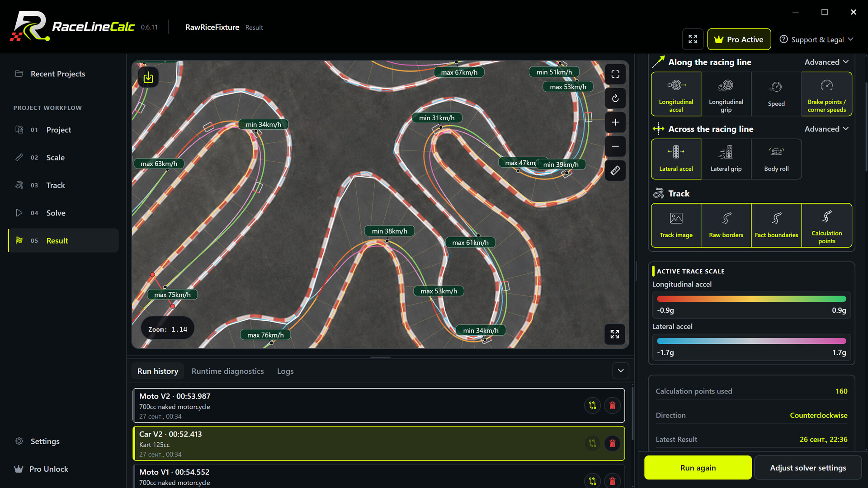
Task: Toggle the Longitudinal accel trace
Action: coord(676,94)
